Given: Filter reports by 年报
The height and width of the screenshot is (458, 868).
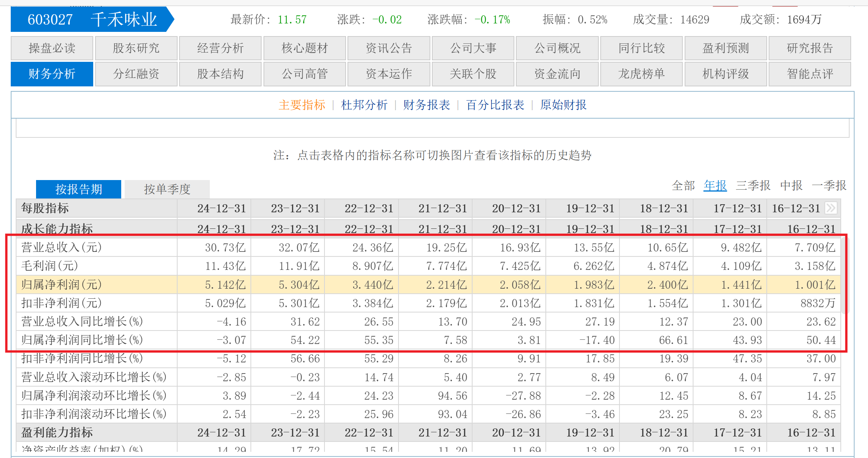Looking at the screenshot, I should click(715, 186).
